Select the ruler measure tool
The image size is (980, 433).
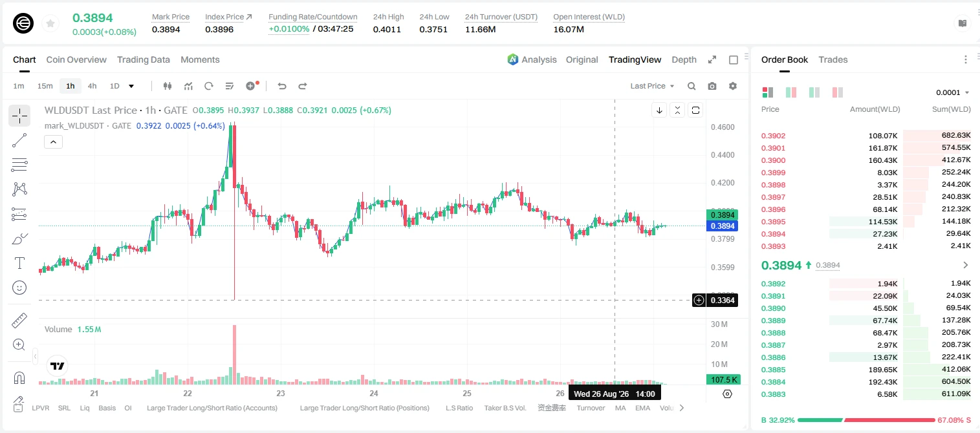pos(19,321)
